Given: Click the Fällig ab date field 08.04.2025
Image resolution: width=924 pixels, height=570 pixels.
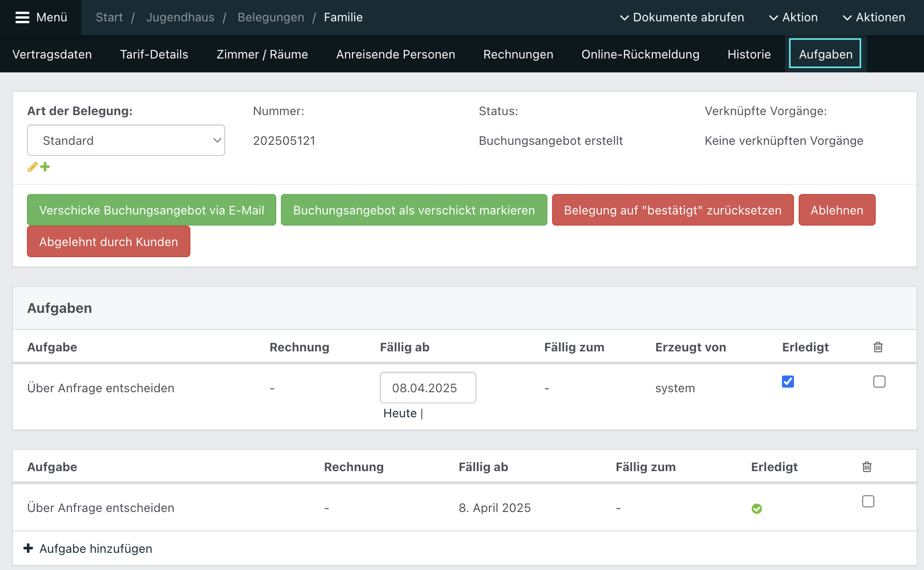Looking at the screenshot, I should click(x=428, y=388).
